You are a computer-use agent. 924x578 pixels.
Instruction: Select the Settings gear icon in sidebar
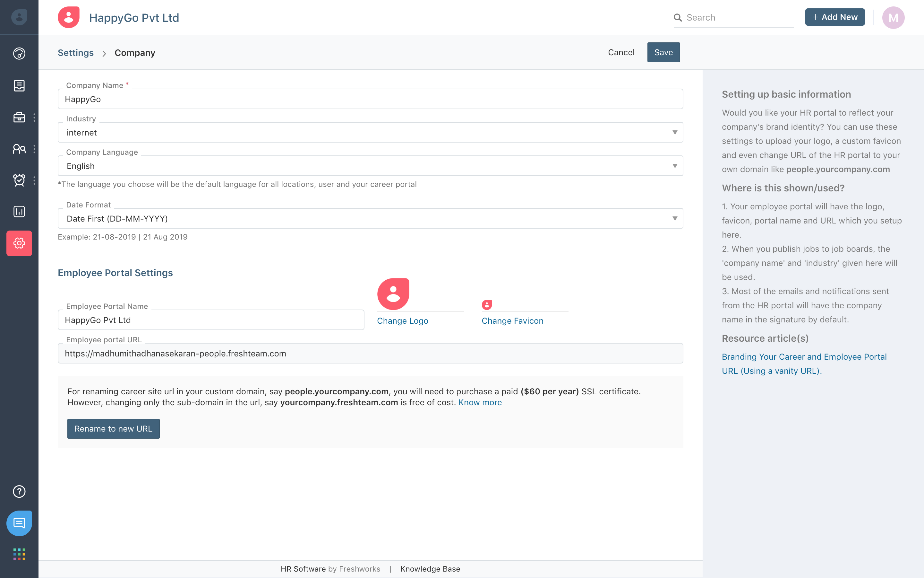pyautogui.click(x=19, y=243)
